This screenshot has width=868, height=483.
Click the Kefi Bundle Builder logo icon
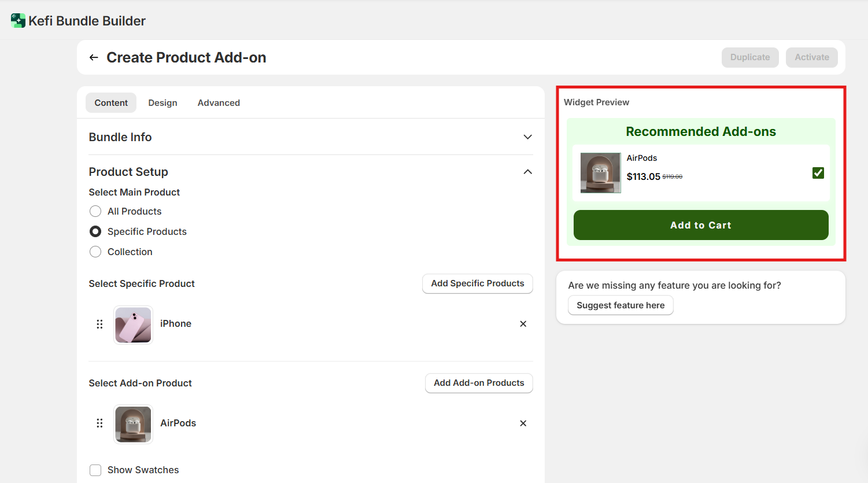pyautogui.click(x=18, y=21)
